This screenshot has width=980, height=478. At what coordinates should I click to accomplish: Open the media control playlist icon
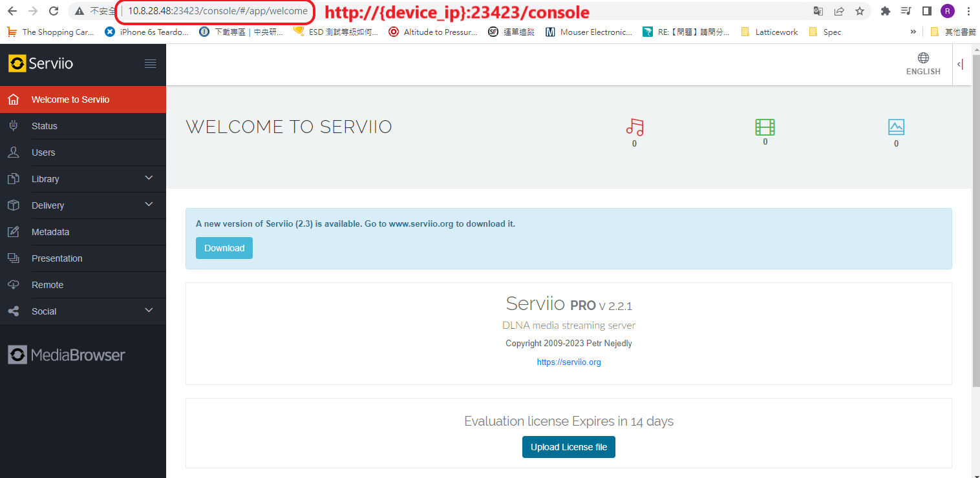tap(906, 11)
